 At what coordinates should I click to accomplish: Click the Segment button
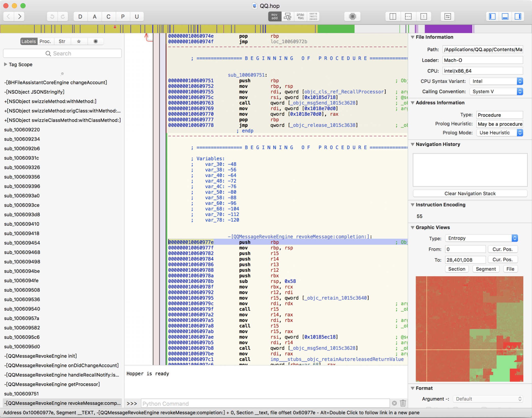pos(485,269)
